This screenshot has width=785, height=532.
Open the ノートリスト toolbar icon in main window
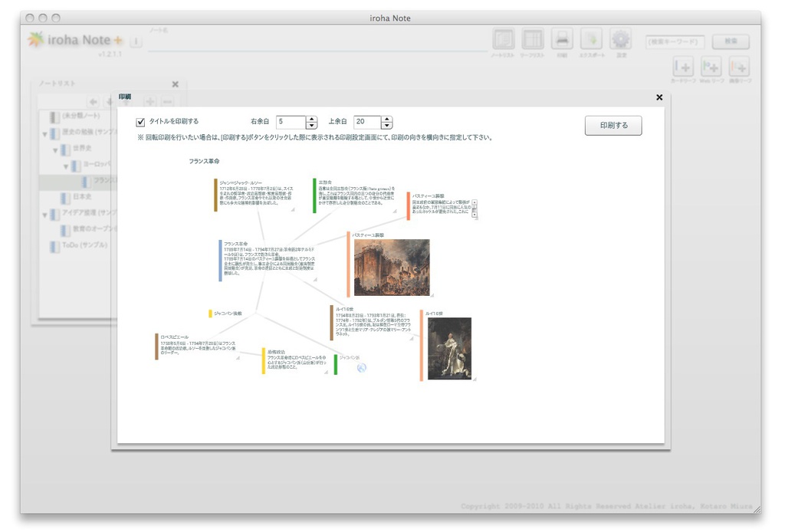(x=503, y=39)
